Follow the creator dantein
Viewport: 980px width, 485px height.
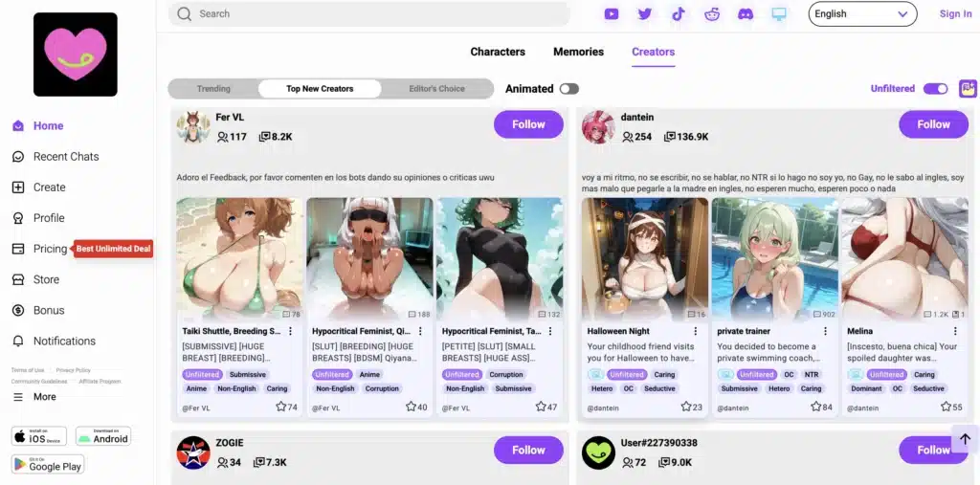tap(933, 124)
